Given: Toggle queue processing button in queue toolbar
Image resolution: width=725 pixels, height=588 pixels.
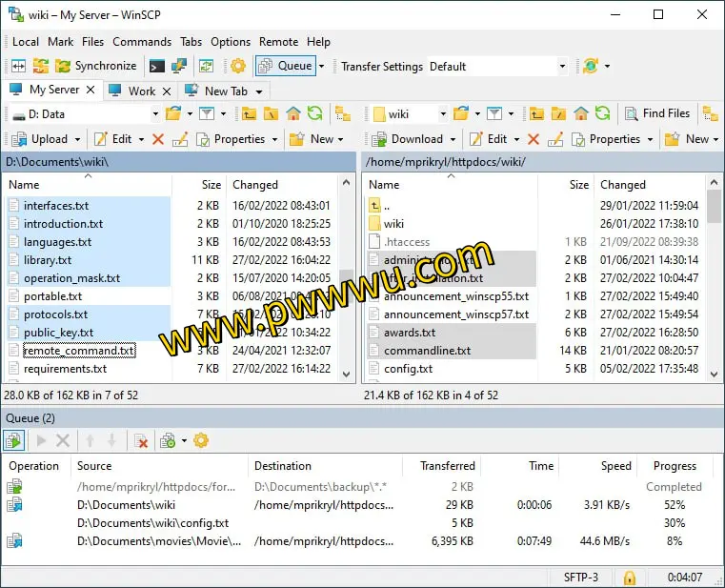Looking at the screenshot, I should coord(13,440).
